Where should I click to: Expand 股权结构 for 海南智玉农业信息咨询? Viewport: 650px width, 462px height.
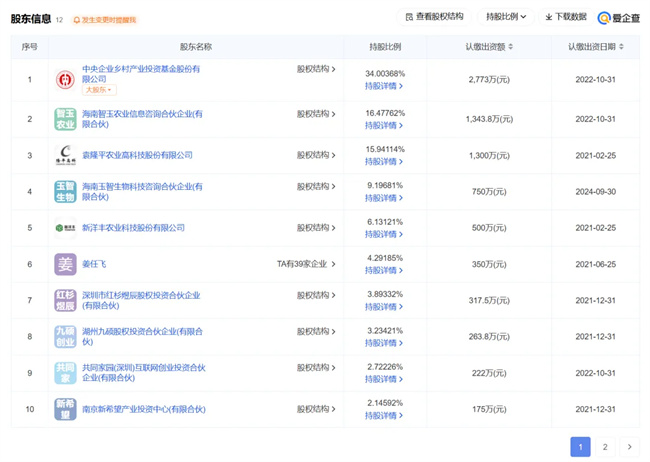click(316, 114)
